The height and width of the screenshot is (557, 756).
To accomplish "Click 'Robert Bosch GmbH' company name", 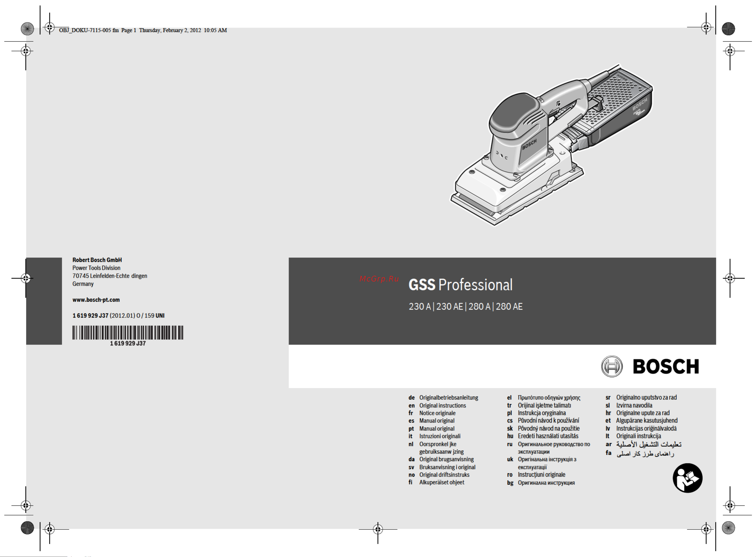I will [97, 260].
